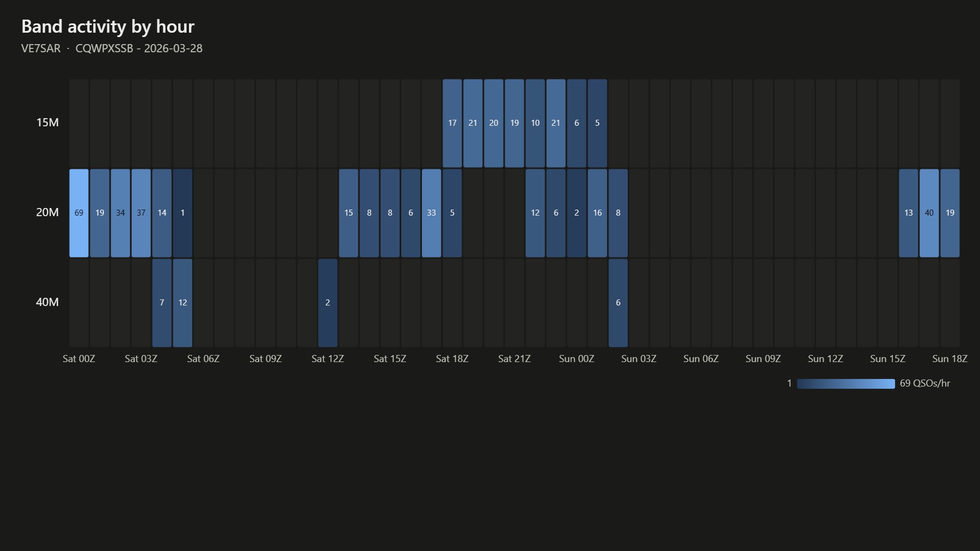Image resolution: width=980 pixels, height=551 pixels.
Task: Click the Sat 03Z axis label
Action: (141, 359)
